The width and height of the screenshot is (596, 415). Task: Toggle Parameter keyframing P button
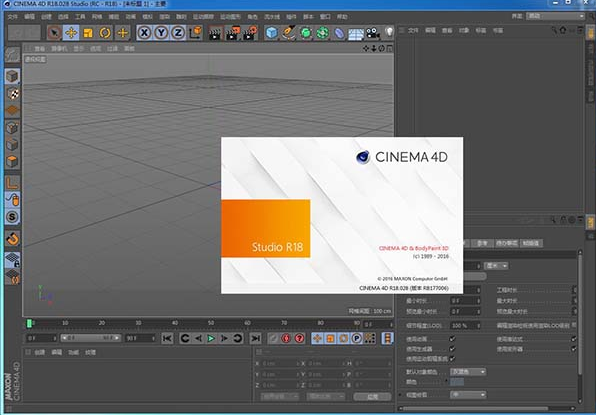coord(357,338)
